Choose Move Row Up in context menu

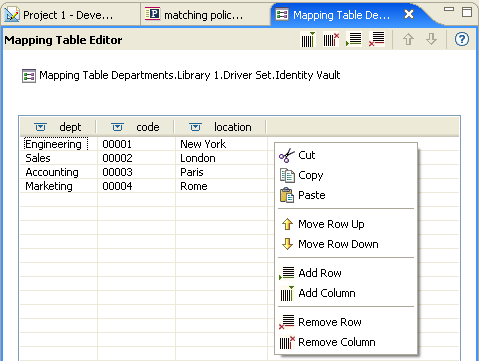(x=346, y=224)
